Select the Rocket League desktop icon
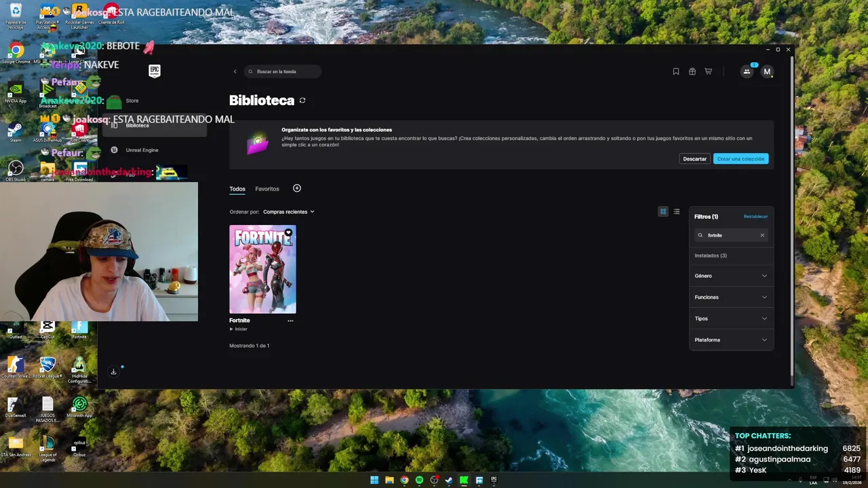 (47, 368)
